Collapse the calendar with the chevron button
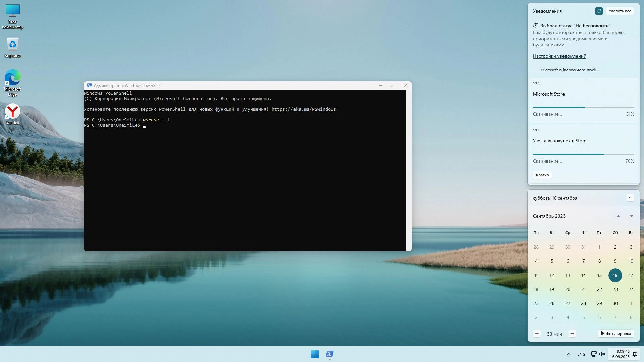Screen dimensions: 644x362 (630, 198)
